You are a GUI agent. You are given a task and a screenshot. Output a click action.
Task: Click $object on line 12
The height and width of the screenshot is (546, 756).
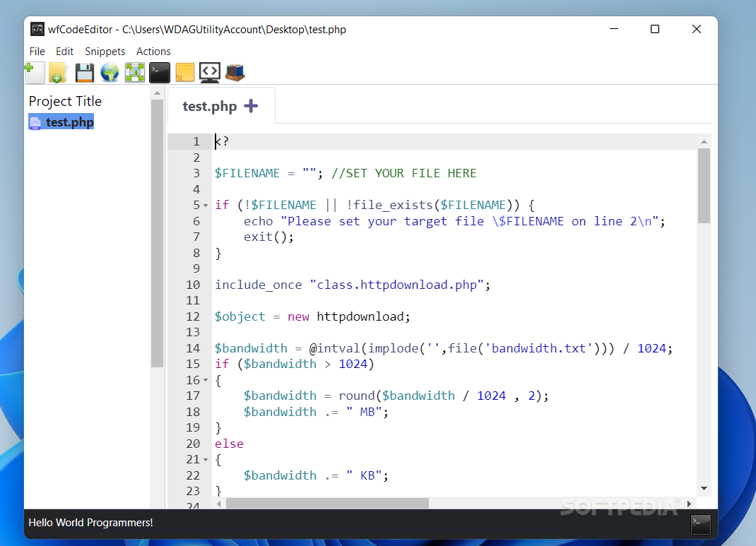pyautogui.click(x=240, y=316)
